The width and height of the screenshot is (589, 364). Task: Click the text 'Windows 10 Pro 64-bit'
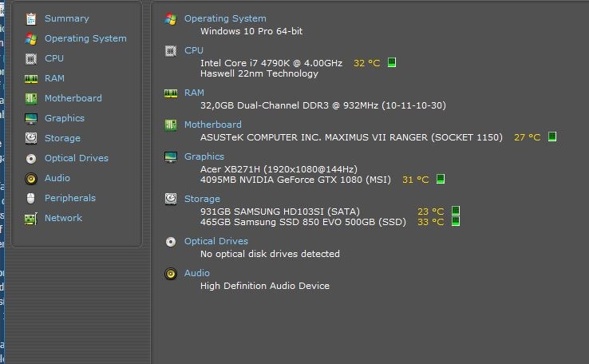tap(251, 31)
